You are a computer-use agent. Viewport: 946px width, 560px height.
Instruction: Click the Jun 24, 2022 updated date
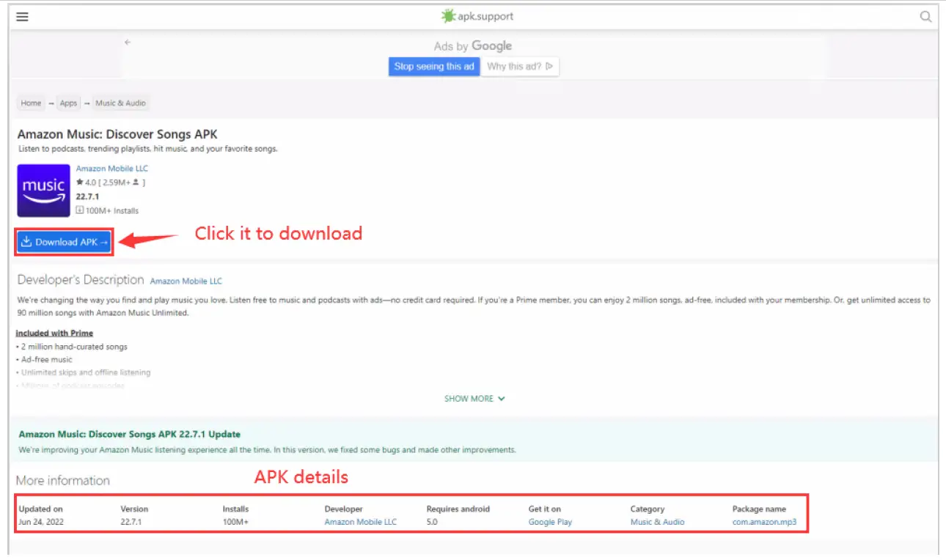[x=40, y=522]
